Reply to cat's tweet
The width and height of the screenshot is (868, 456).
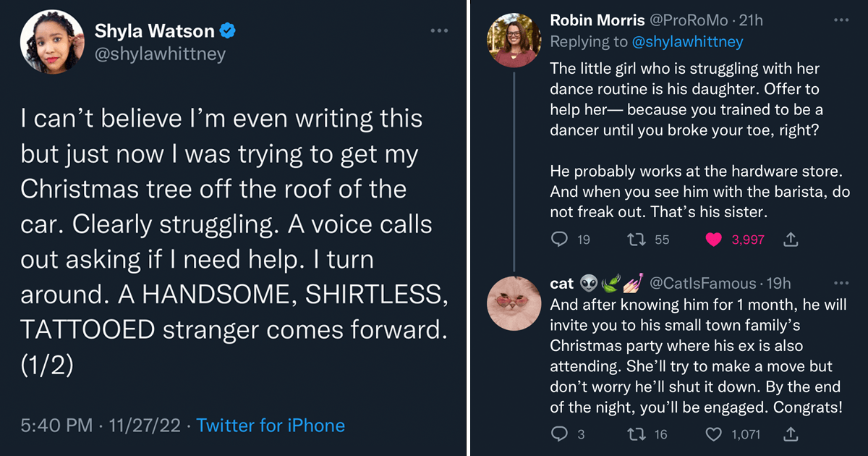coord(559,434)
